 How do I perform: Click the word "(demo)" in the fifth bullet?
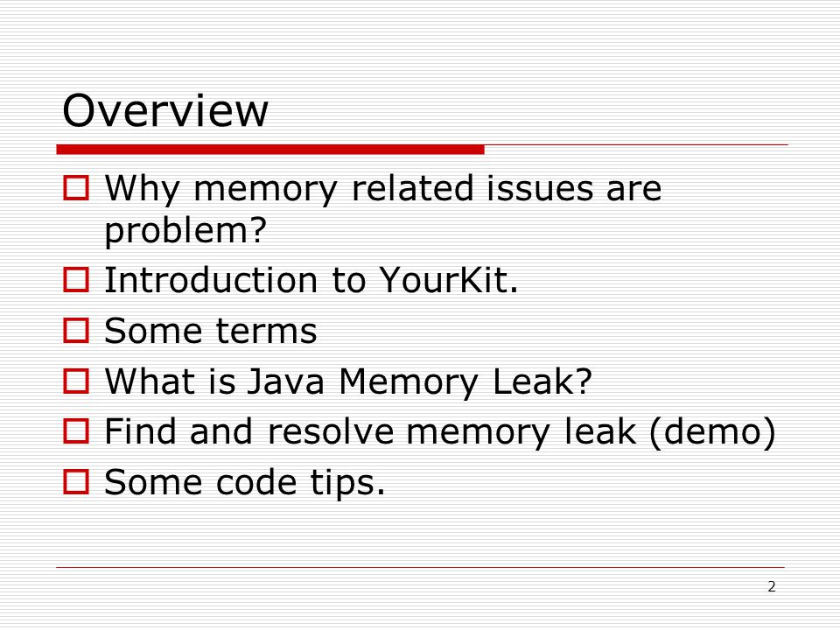(x=712, y=431)
